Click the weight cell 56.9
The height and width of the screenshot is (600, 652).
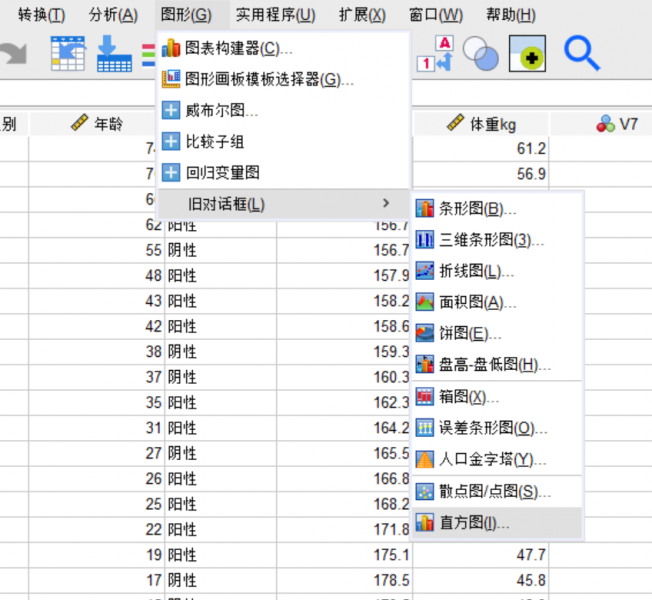click(480, 174)
